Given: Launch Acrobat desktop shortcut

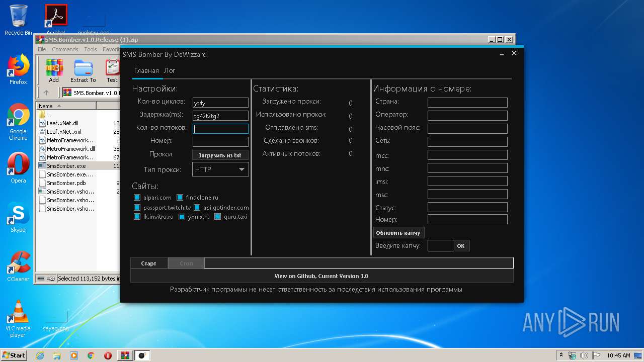Looking at the screenshot, I should [x=56, y=20].
